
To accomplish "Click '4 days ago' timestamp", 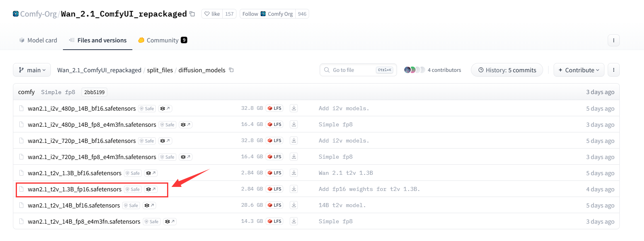I will coord(600,189).
